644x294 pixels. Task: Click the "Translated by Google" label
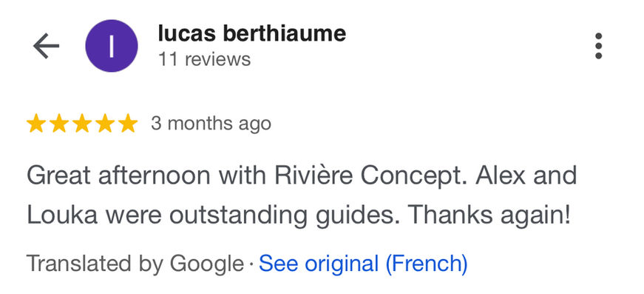(x=135, y=263)
